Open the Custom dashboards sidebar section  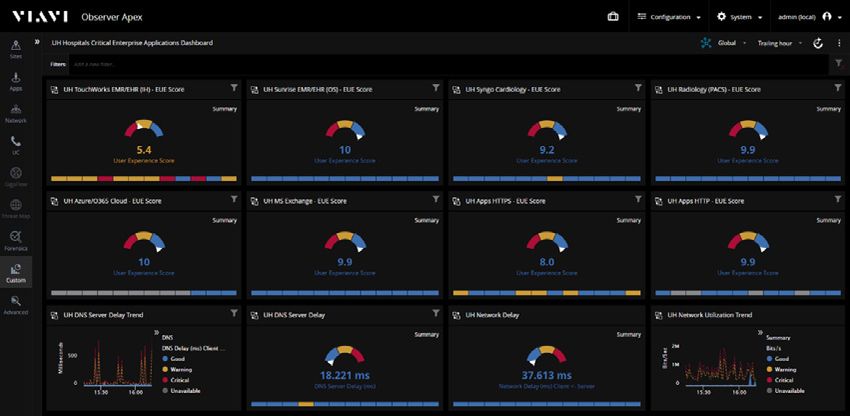pyautogui.click(x=16, y=273)
